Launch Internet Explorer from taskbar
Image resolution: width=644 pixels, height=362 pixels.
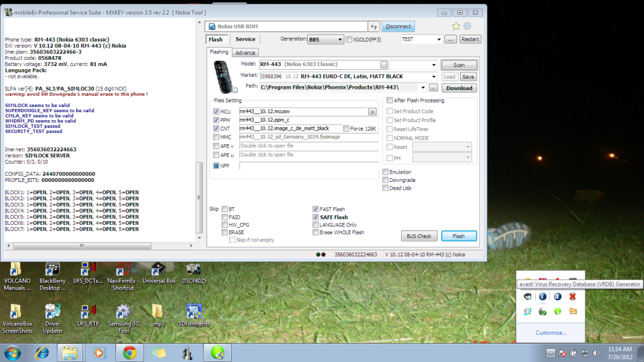tap(42, 353)
